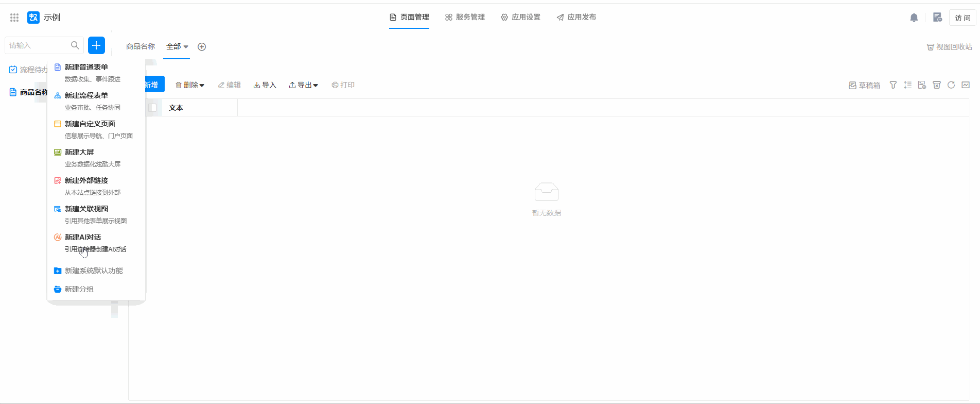This screenshot has height=404, width=980.
Task: Click the 导入 import button
Action: tap(265, 85)
